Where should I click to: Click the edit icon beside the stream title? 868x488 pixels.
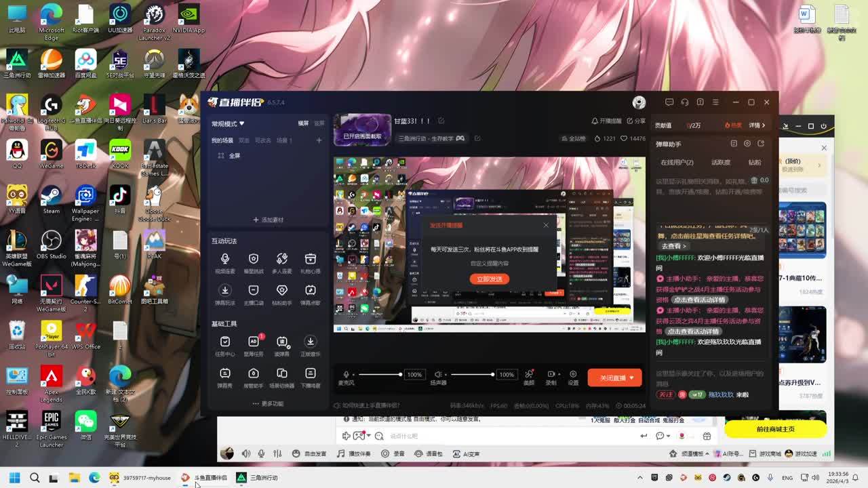click(x=441, y=121)
